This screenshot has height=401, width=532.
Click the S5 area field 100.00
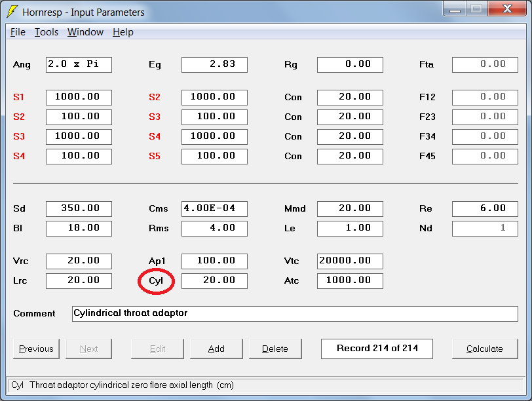click(214, 157)
